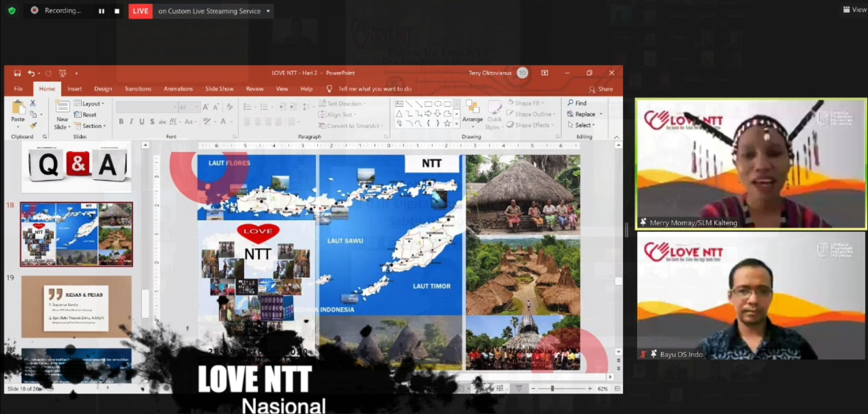This screenshot has height=414, width=868.
Task: Open the Animations ribbon tab
Action: pos(178,89)
